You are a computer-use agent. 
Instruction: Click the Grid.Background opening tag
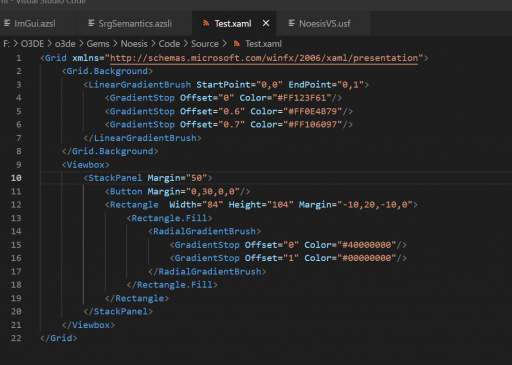[107, 71]
